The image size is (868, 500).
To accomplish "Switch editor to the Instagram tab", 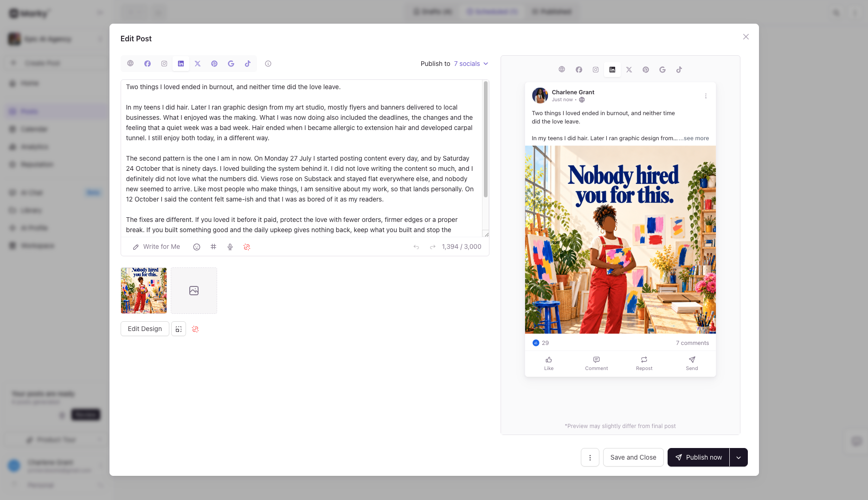I will point(164,64).
